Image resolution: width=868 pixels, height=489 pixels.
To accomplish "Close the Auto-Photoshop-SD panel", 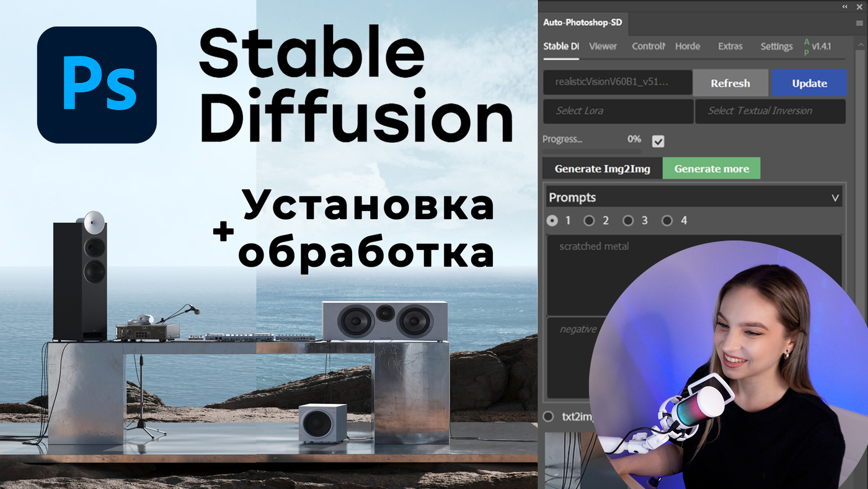I will coord(860,6).
